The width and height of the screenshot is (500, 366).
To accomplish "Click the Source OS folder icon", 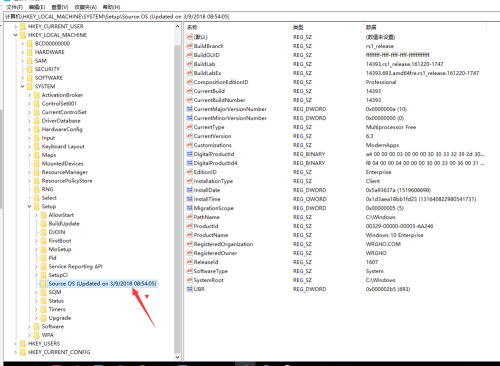I will tap(43, 284).
